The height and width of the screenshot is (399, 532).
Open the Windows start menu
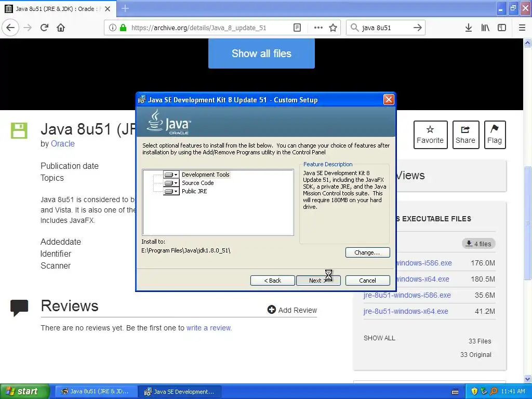click(x=24, y=391)
